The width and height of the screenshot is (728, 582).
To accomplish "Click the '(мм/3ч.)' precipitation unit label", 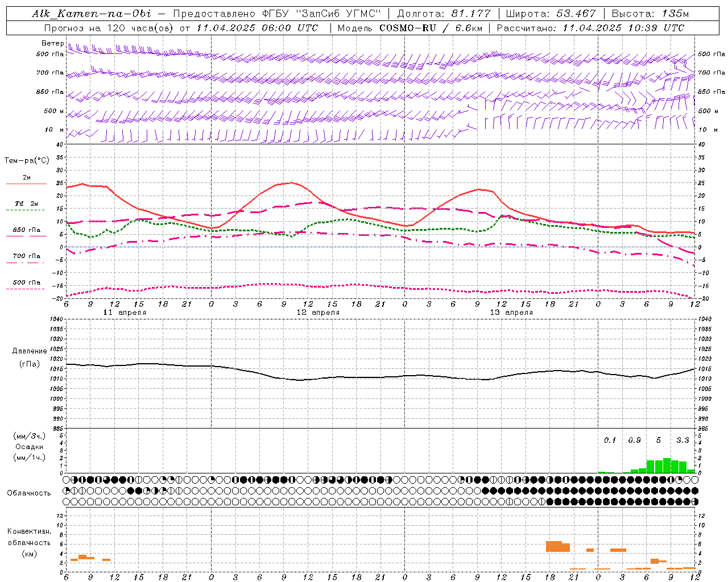I will 29,436.
